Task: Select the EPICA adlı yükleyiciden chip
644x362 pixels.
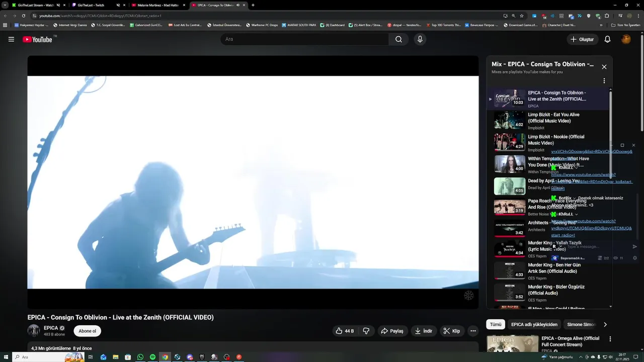Action: [534, 324]
